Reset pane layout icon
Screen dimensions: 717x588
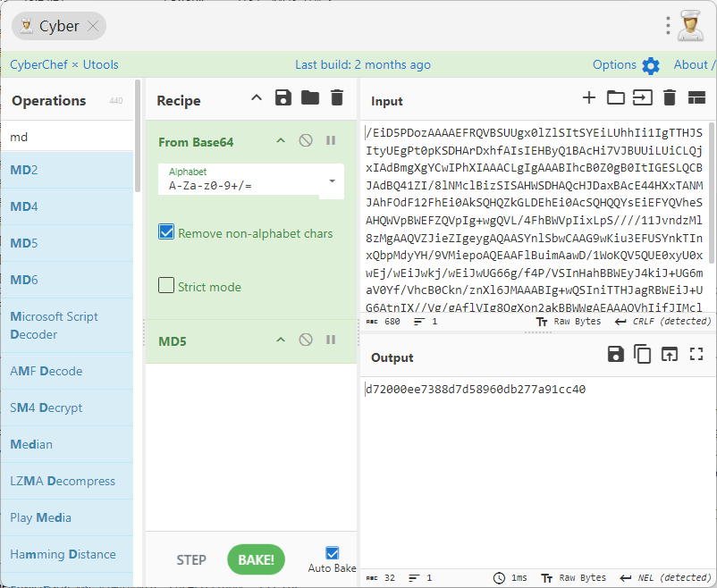coord(696,97)
